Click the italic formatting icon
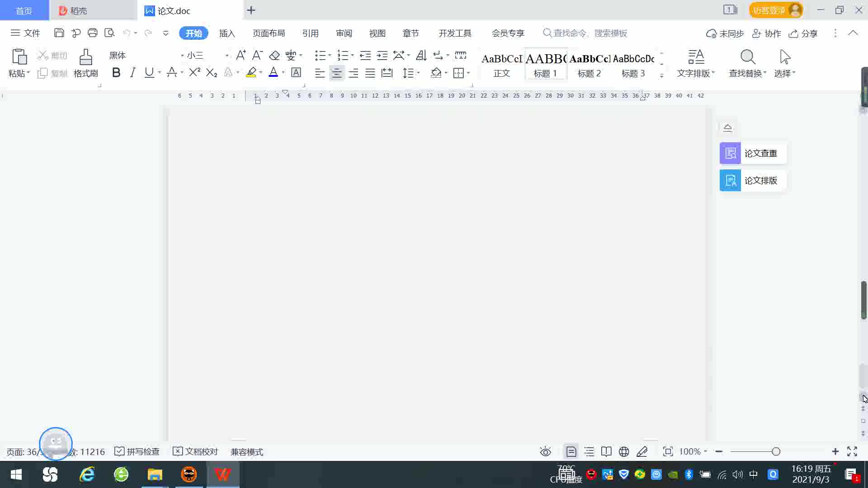This screenshot has height=488, width=868. coord(132,73)
